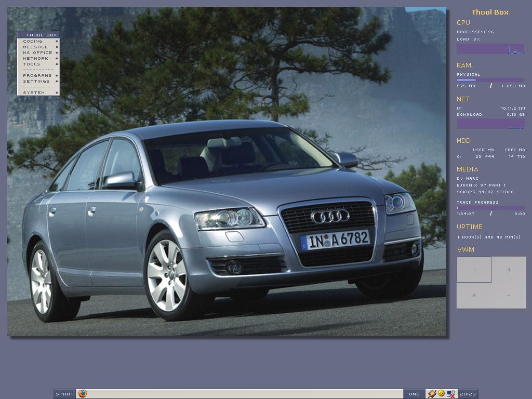Click the RAM used '275 MB' value
The image size is (532, 399).
coord(466,86)
